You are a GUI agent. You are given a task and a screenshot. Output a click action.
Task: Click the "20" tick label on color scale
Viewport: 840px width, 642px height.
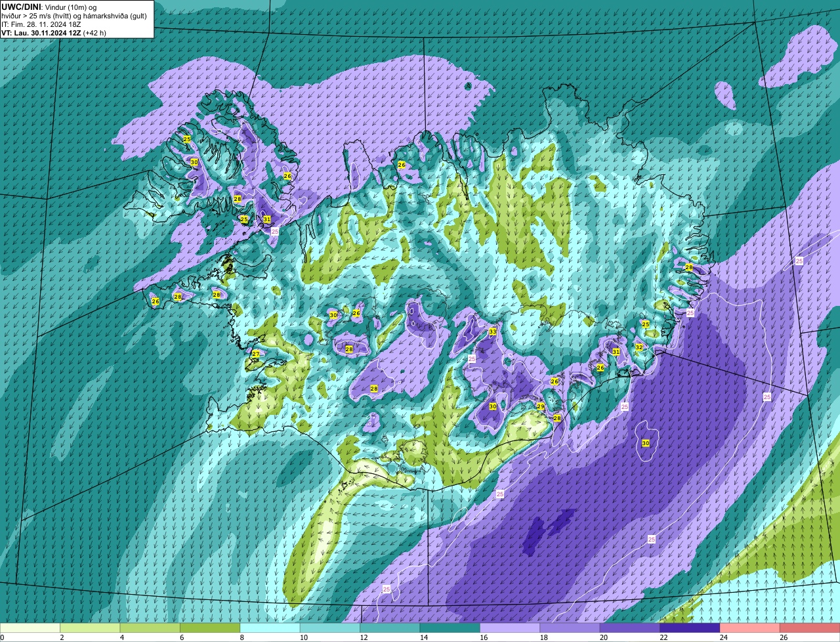tap(602, 637)
